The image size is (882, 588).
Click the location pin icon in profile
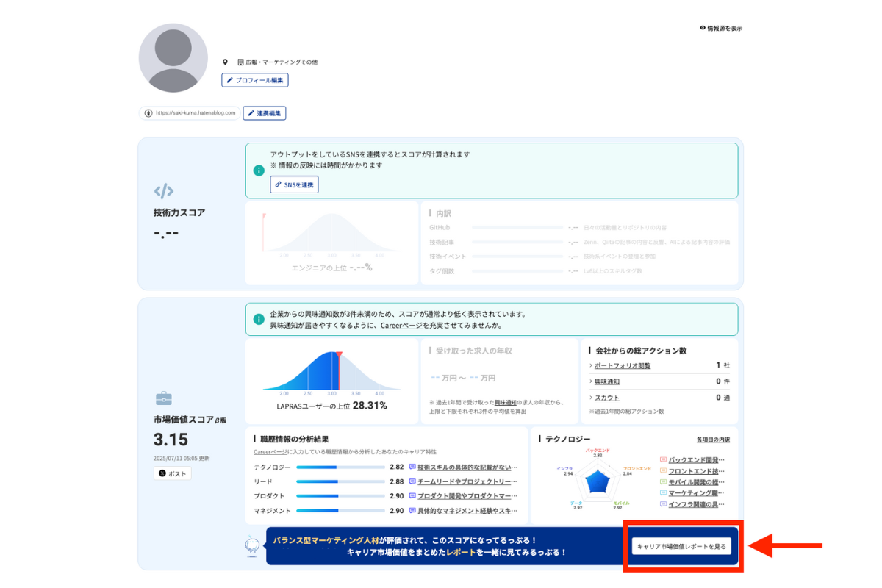click(226, 62)
